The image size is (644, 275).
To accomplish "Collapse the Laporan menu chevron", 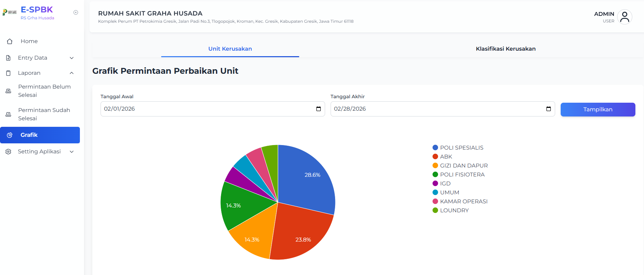I will pyautogui.click(x=72, y=73).
